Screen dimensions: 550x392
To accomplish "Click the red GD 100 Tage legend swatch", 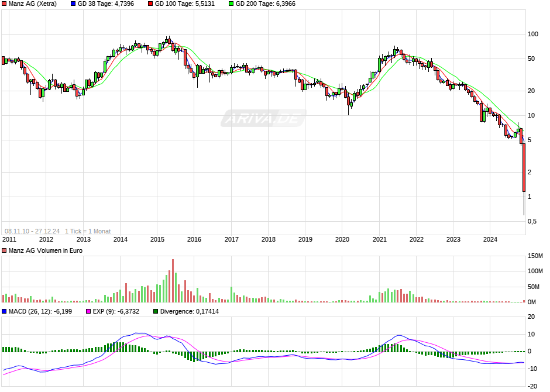I will (x=150, y=4).
